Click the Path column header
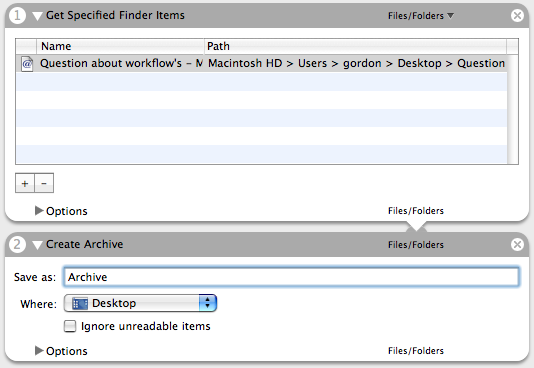The width and height of the screenshot is (534, 368). pos(355,46)
